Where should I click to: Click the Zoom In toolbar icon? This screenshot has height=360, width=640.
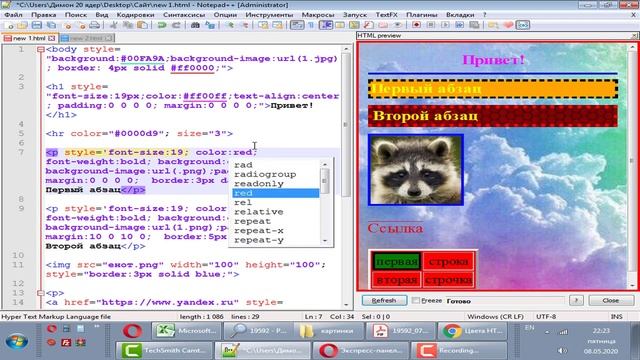click(230, 25)
